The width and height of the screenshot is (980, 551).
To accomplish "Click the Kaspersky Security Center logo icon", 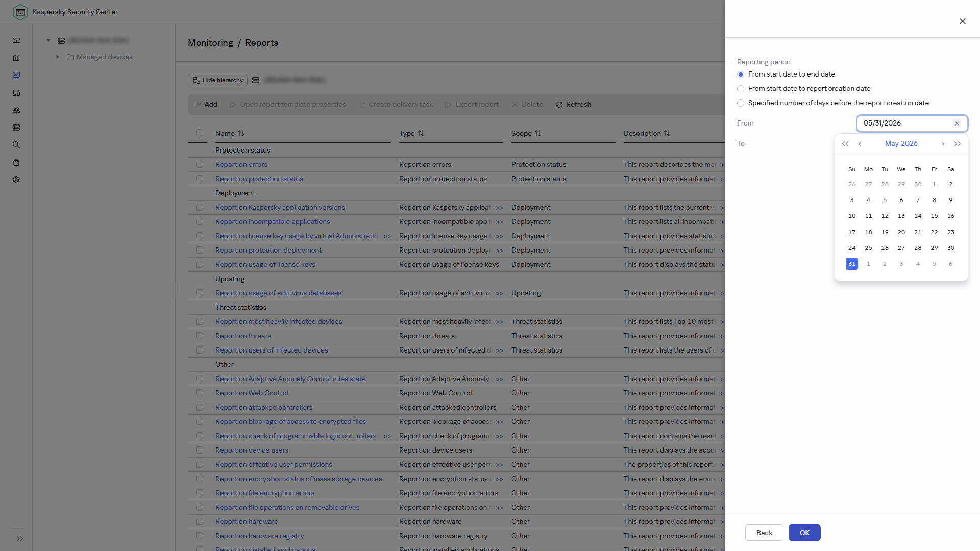I will click(20, 12).
